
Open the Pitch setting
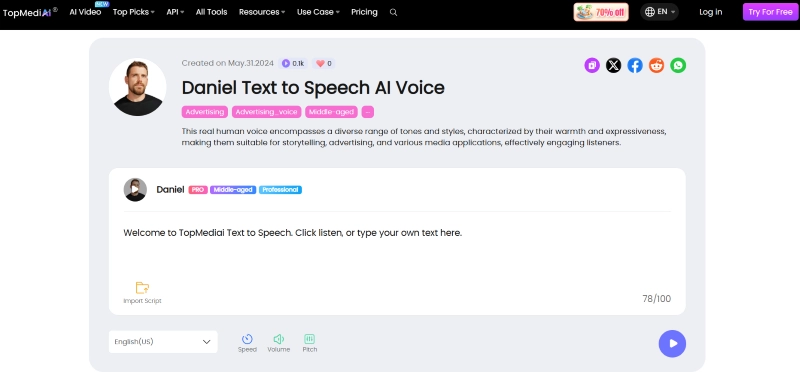(x=310, y=343)
